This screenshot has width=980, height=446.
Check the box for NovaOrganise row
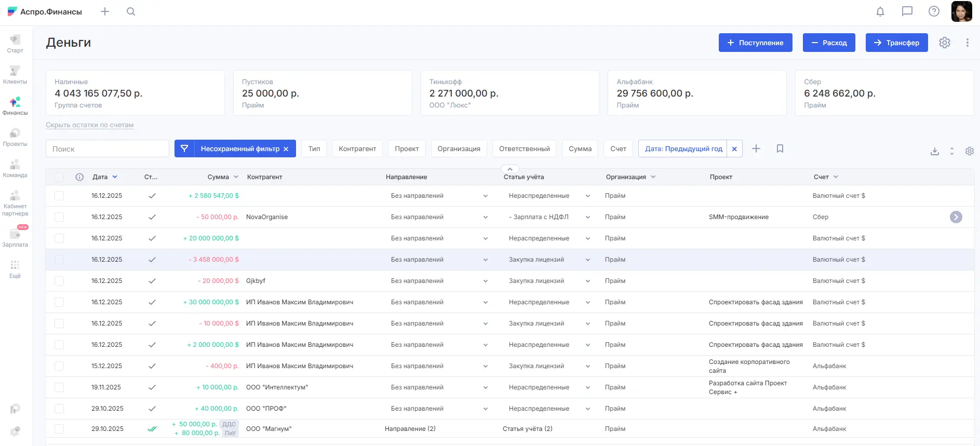click(59, 217)
